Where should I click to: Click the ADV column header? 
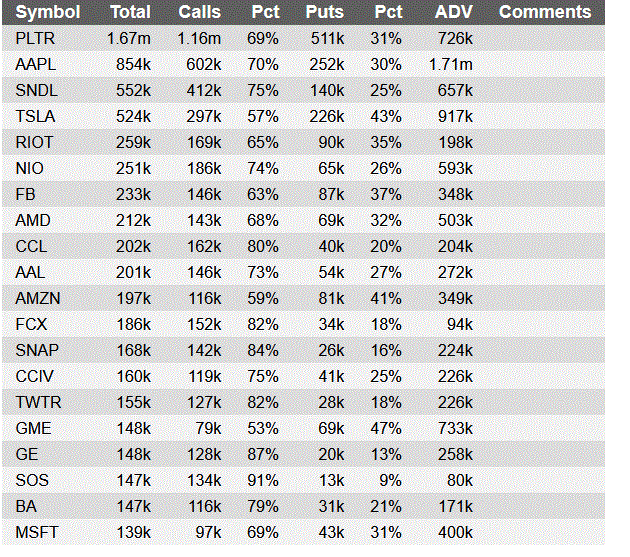[455, 12]
